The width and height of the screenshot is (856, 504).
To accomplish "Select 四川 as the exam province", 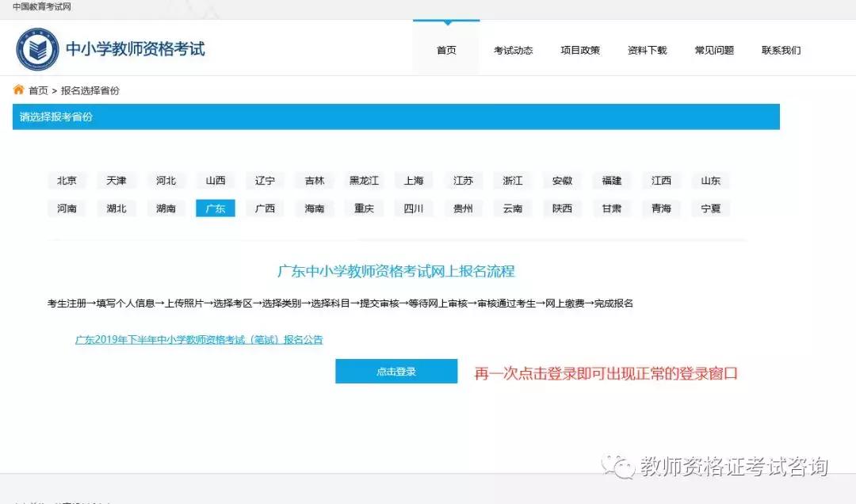I will point(413,208).
